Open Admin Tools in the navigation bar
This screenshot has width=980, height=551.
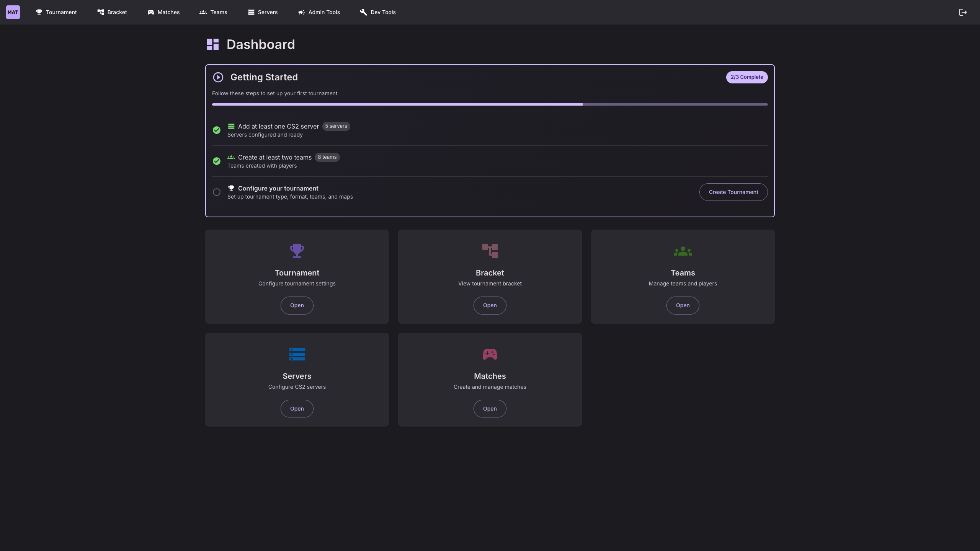click(319, 12)
